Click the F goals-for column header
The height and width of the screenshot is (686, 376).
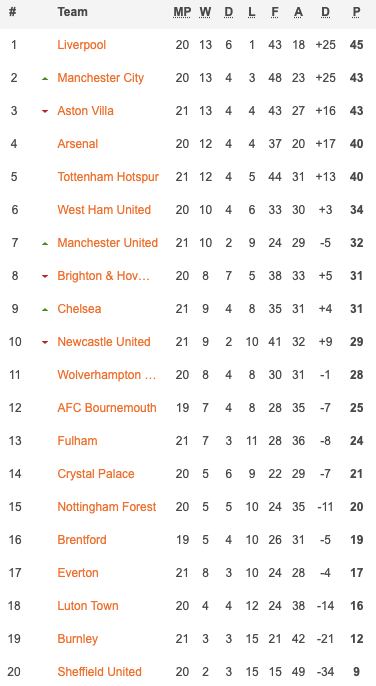(275, 12)
